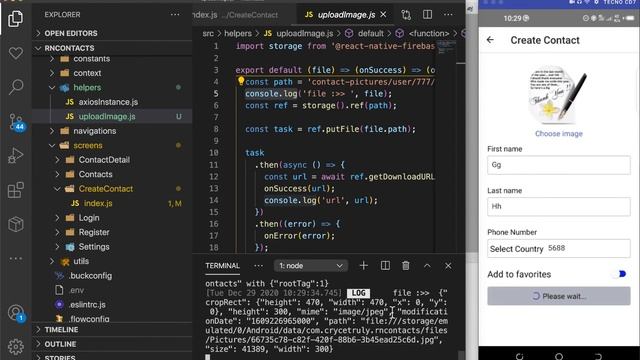Click the src breadcrumb segment
This screenshot has width=640, height=360.
(208, 33)
